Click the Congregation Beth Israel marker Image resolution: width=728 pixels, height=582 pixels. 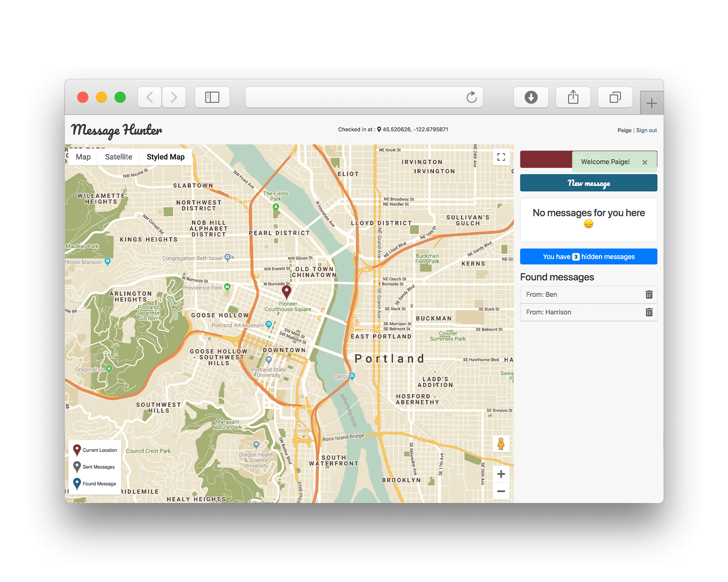pyautogui.click(x=228, y=257)
